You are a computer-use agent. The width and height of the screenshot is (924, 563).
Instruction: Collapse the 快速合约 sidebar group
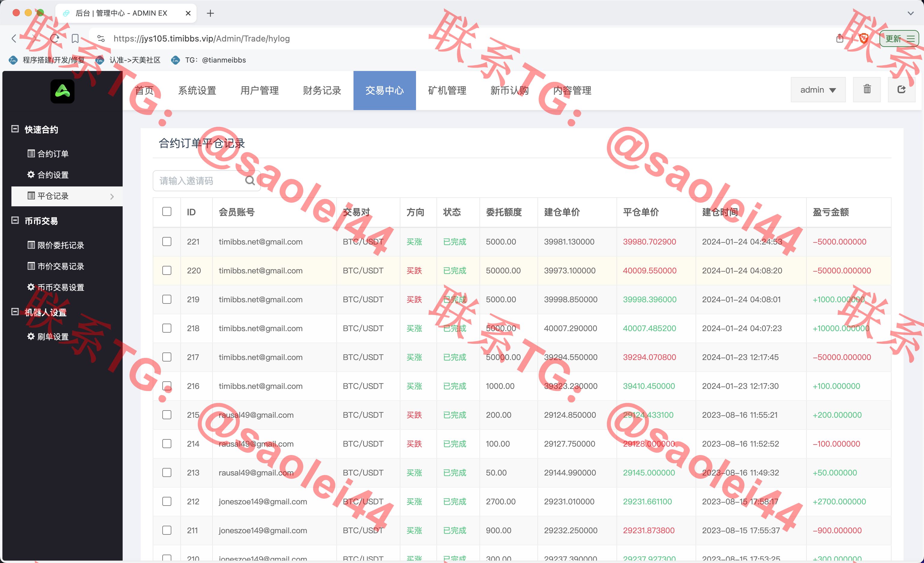click(x=15, y=129)
